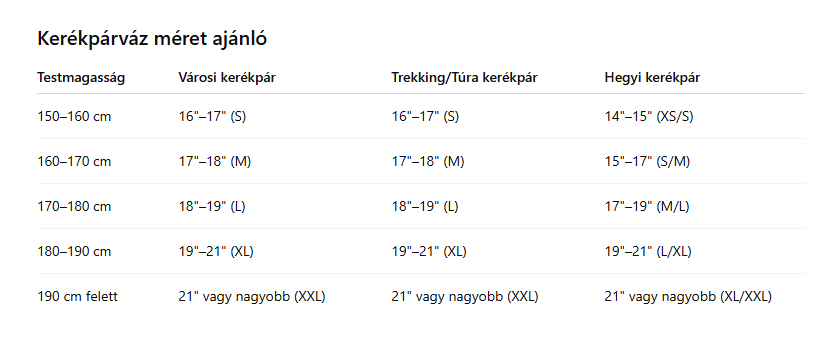Select the 180–190 cm height cell
Viewport: 833px width, 363px height.
[74, 251]
